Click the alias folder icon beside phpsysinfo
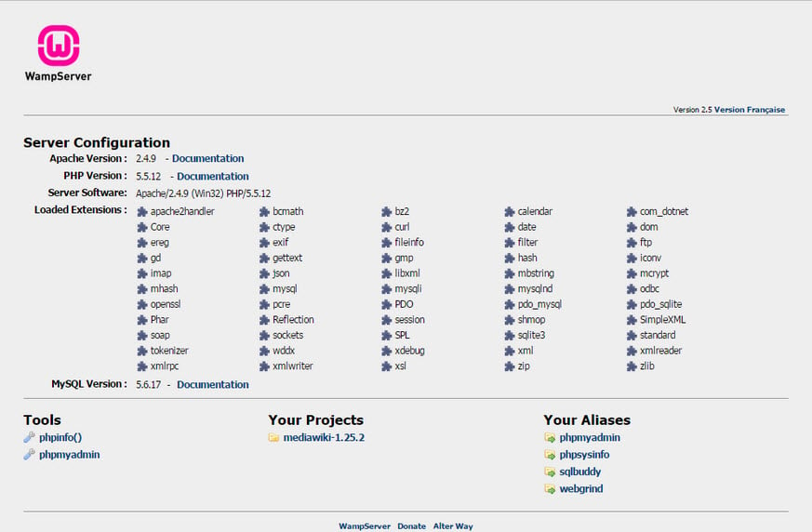 point(550,455)
